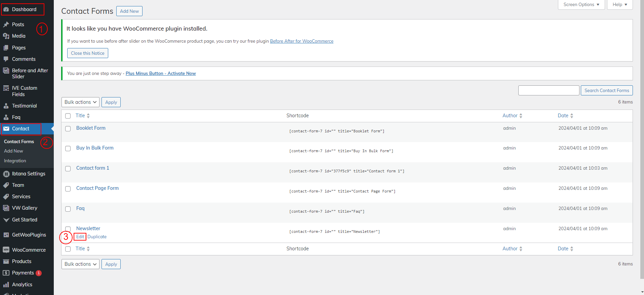Click the Ibtana Settings icon
The image size is (644, 295).
point(6,174)
